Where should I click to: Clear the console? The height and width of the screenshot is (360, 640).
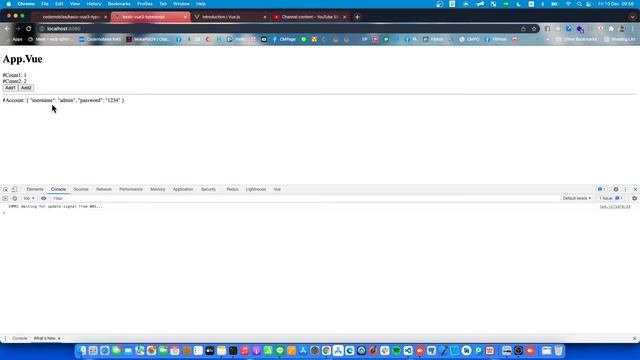15,198
